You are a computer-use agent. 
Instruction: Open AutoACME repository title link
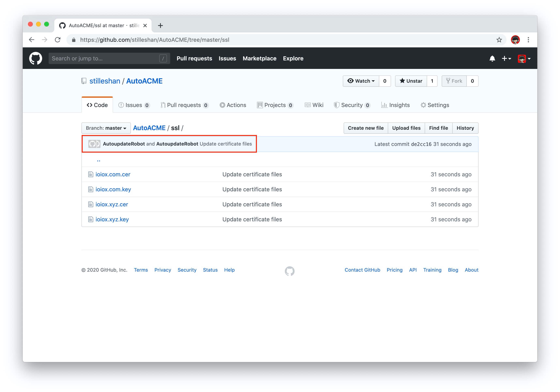coord(144,81)
